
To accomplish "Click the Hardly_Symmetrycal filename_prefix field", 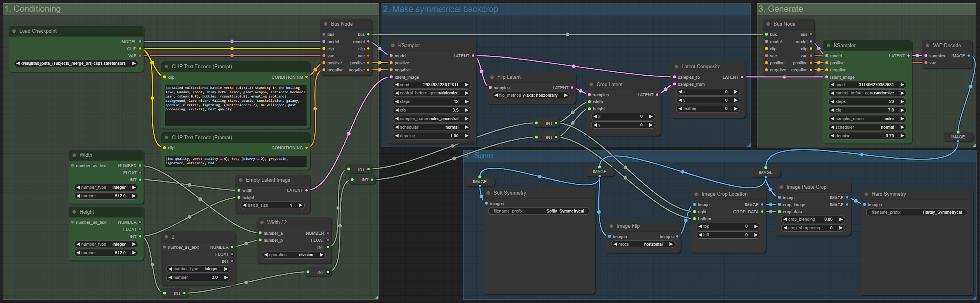I will 917,213.
